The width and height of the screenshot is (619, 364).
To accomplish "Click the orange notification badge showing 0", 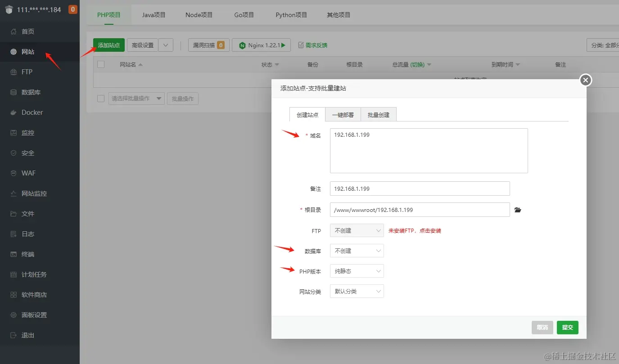I will [x=73, y=9].
